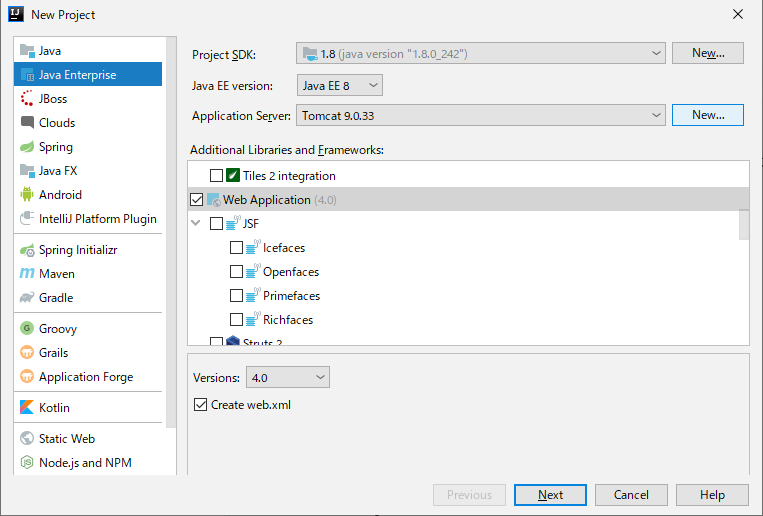
Task: Click the Maven m icon
Action: click(27, 273)
